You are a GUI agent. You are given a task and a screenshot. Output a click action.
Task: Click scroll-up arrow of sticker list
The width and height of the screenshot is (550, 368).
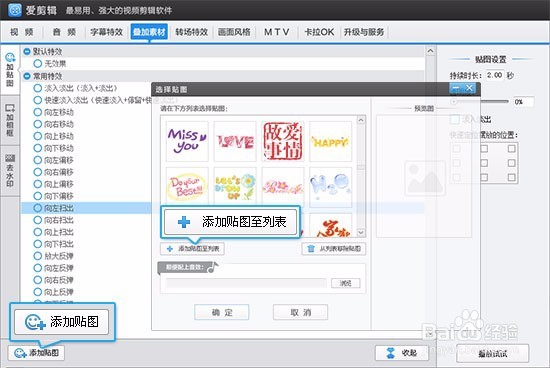[361, 120]
